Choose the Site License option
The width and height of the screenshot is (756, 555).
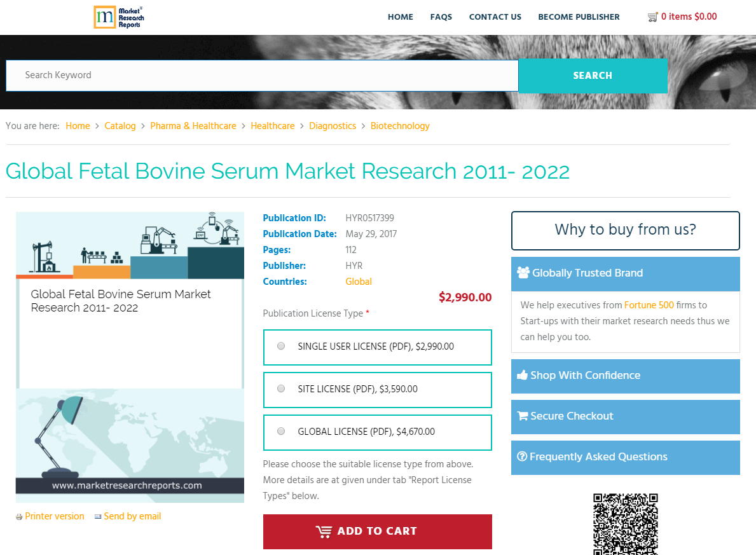[280, 388]
